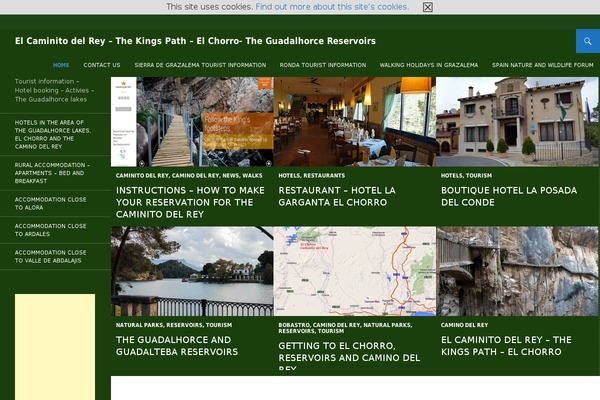Click the Posada del Conde building photo
Screen dimensions: 600x400
[517, 122]
